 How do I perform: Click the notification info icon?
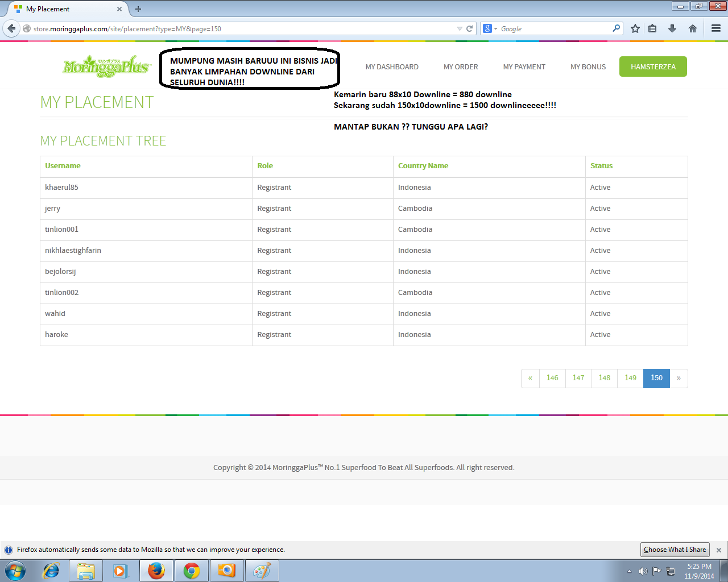coord(9,550)
